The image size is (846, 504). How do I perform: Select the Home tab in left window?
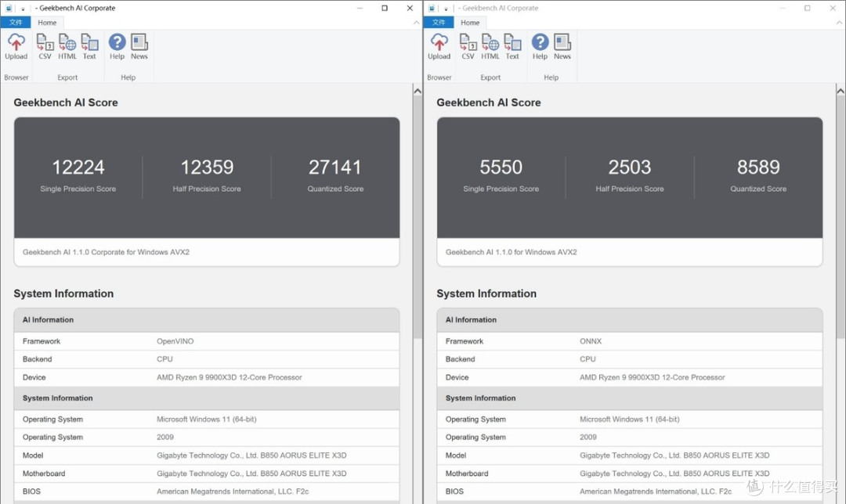[x=47, y=23]
